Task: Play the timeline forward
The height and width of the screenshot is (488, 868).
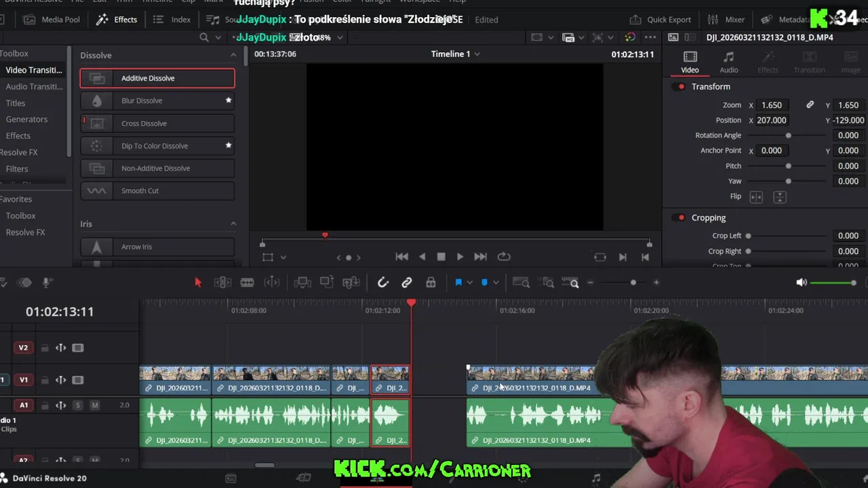Action: tap(460, 257)
